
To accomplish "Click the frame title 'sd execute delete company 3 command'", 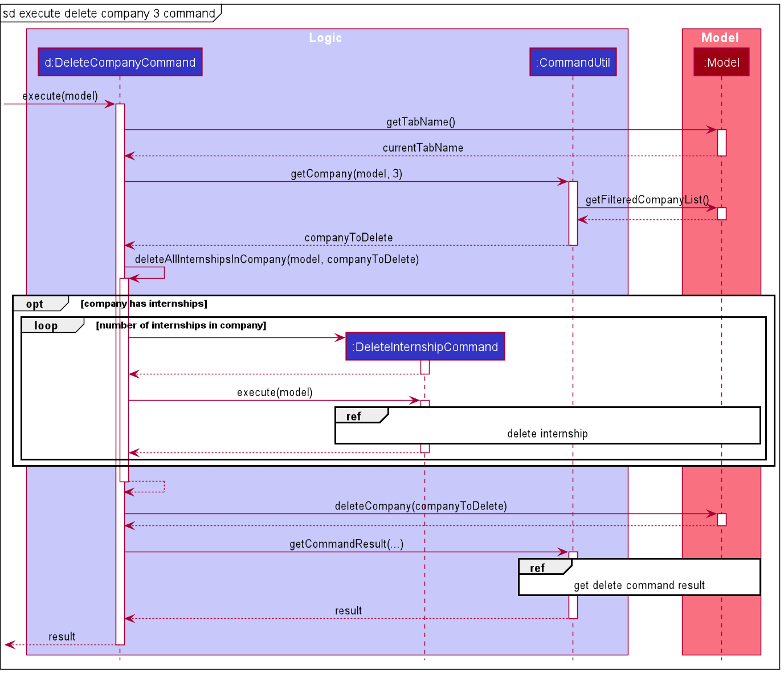I will 109,13.
